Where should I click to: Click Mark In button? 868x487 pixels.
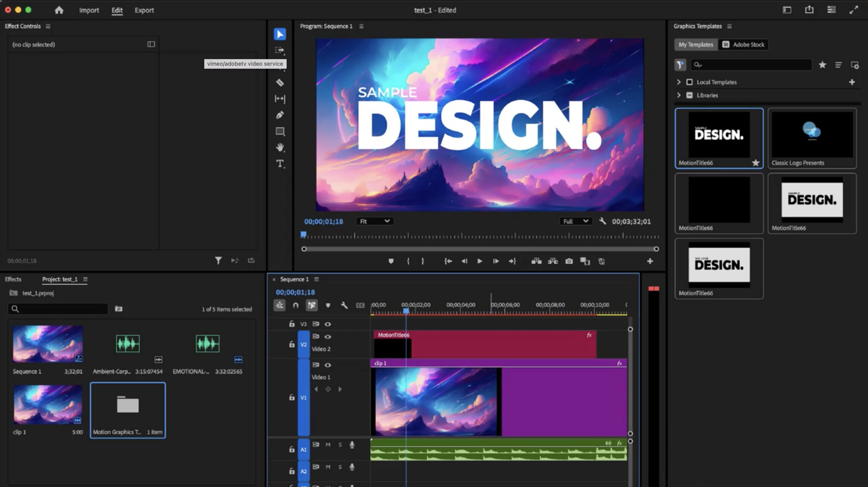click(x=408, y=261)
